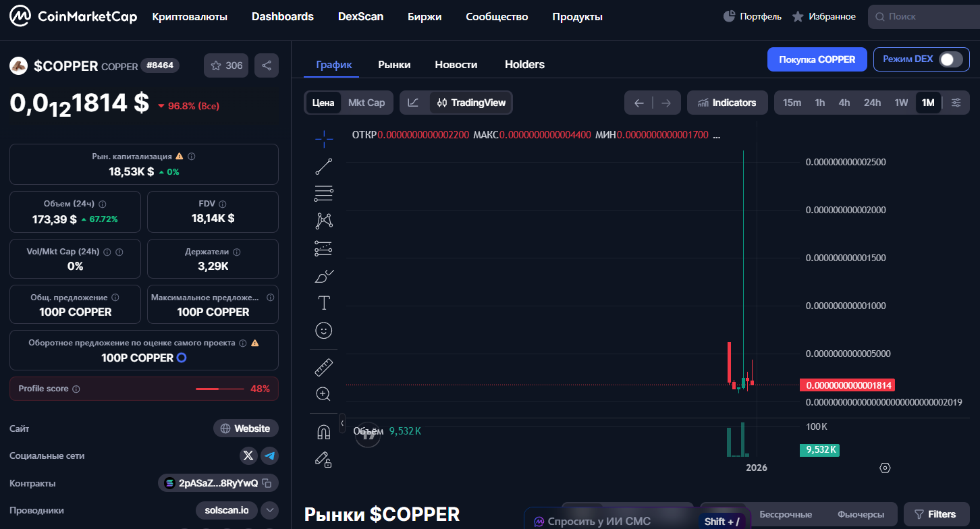Toggle the magnet mode tool
Viewport: 980px width, 529px height.
[324, 432]
